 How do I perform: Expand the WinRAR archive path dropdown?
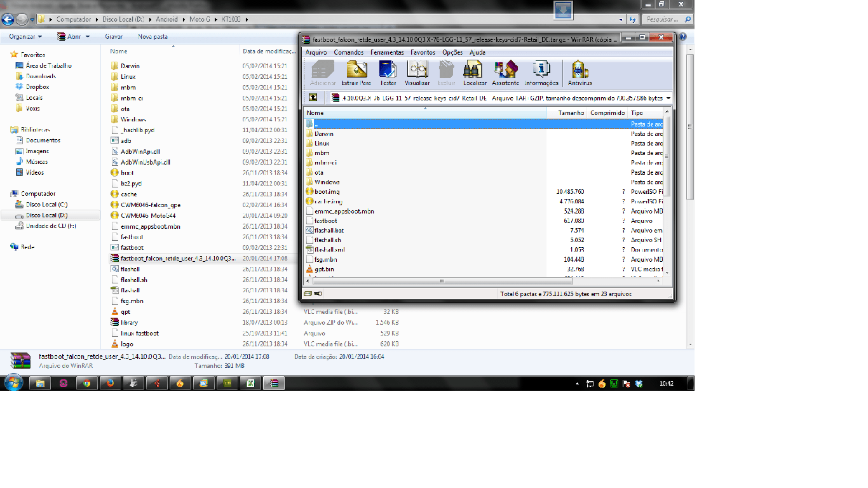(x=668, y=98)
